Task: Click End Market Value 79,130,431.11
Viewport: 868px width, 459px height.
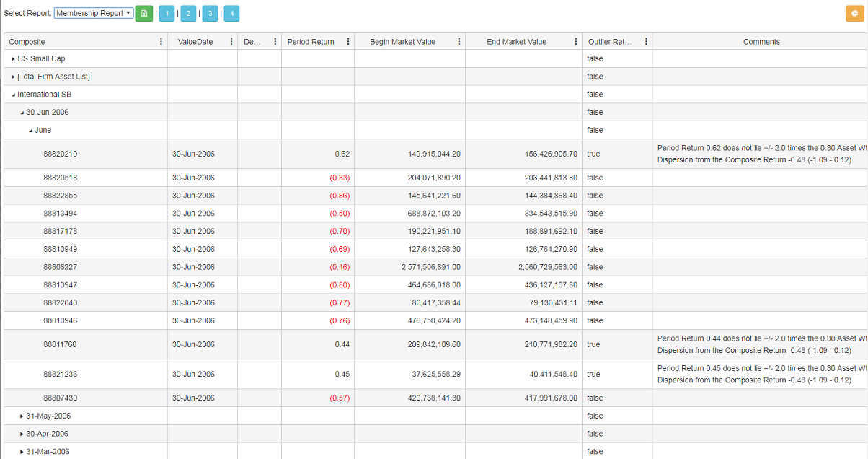Action: coord(553,303)
